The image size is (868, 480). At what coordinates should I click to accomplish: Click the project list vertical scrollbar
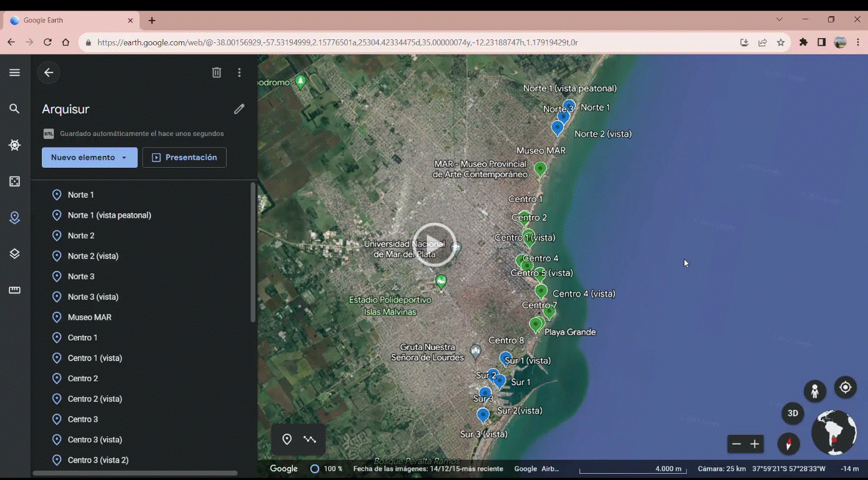tap(252, 252)
